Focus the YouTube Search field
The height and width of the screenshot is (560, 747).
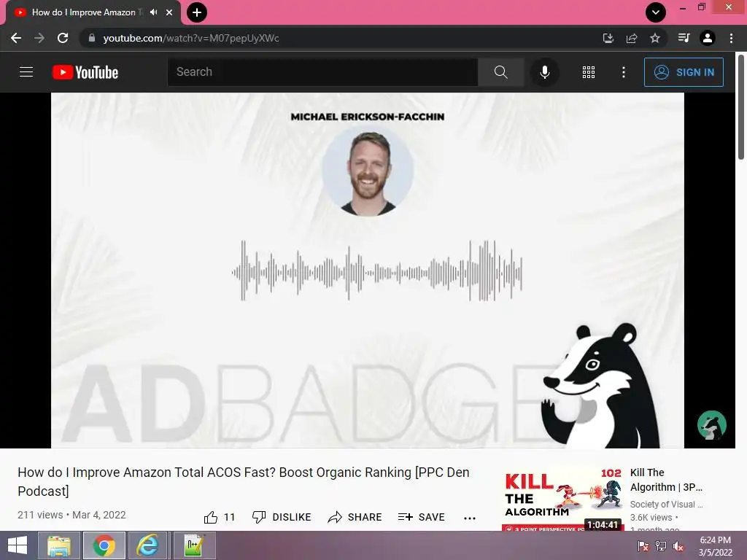point(322,72)
